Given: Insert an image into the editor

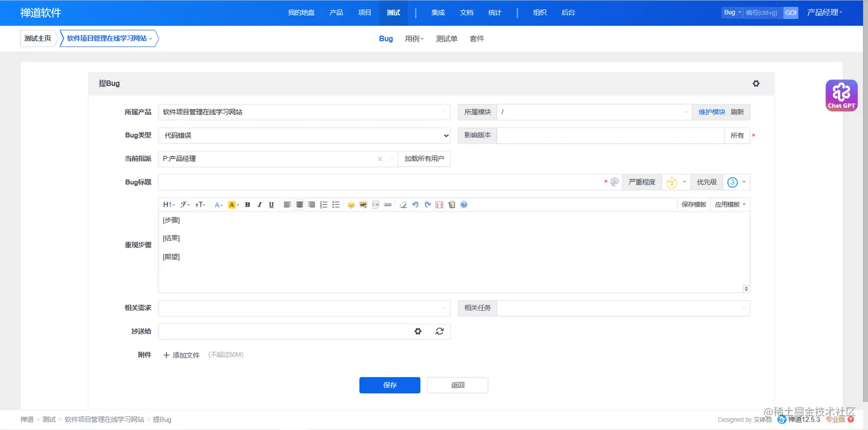Looking at the screenshot, I should 363,204.
